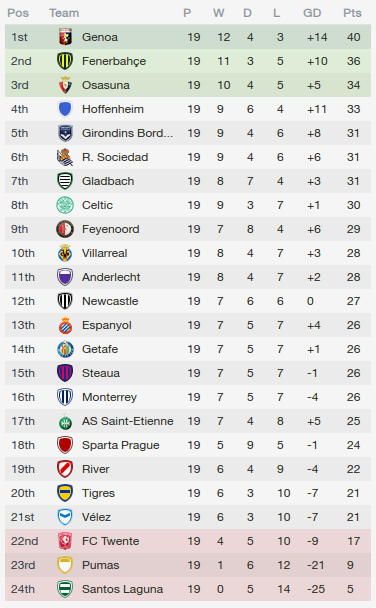Select the Osasuna crest icon

click(65, 85)
